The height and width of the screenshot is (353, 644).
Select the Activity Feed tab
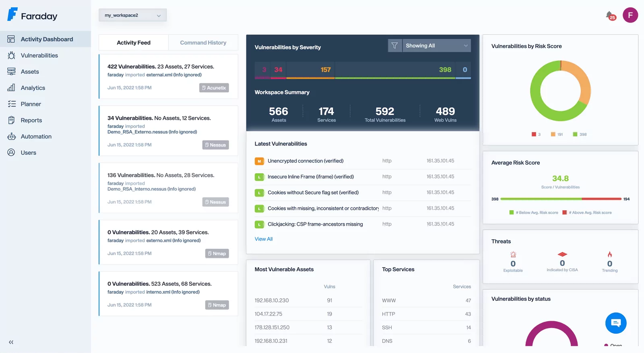point(133,43)
